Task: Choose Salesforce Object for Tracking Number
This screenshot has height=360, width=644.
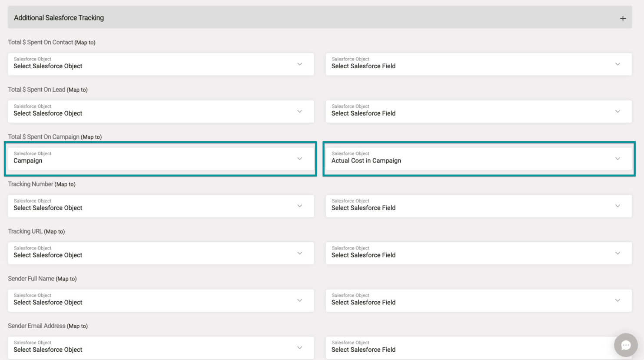Action: (161, 206)
